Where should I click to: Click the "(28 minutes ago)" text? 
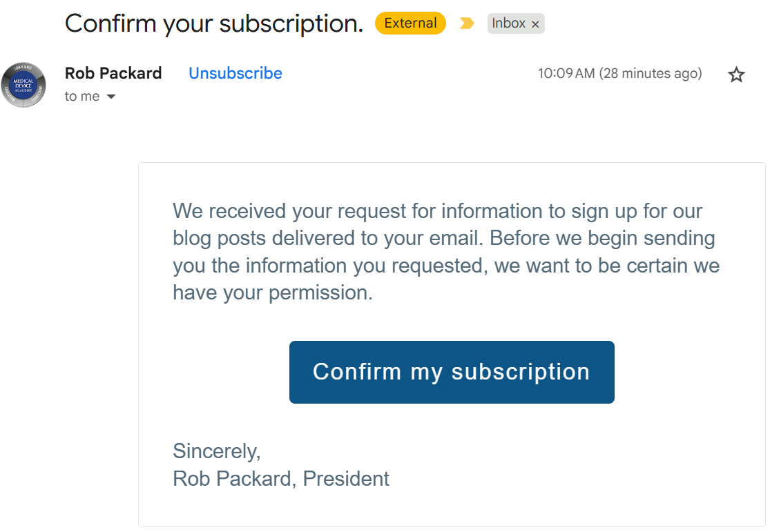(x=651, y=73)
